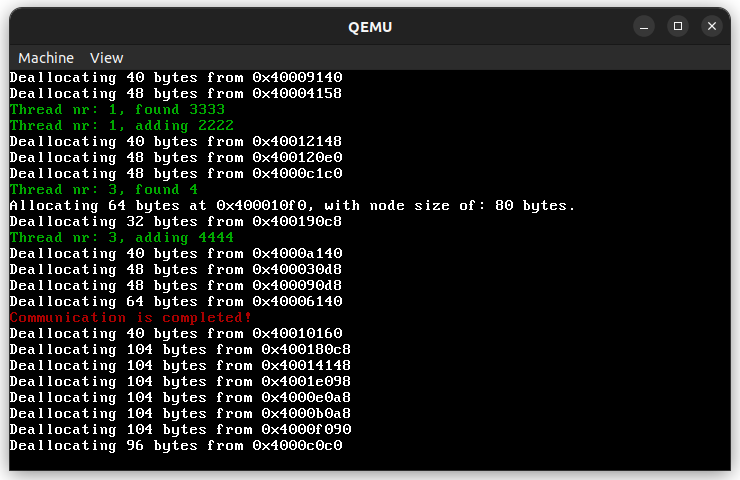The width and height of the screenshot is (740, 480).
Task: Click green line 'Thread nr: 3, adding 4444'
Action: pos(122,238)
